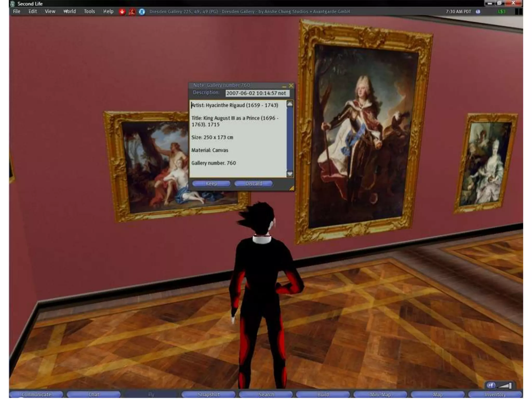Screen dimensions: 532x399
Task: Click the small globe icon beside the clock
Action: coord(478,12)
